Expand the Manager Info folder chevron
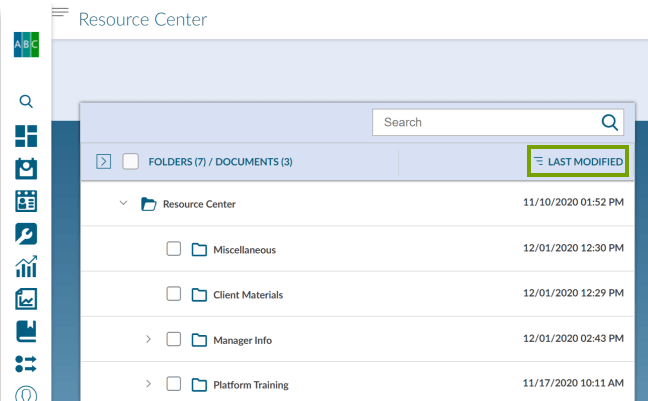Image resolution: width=648 pixels, height=401 pixels. [x=148, y=339]
